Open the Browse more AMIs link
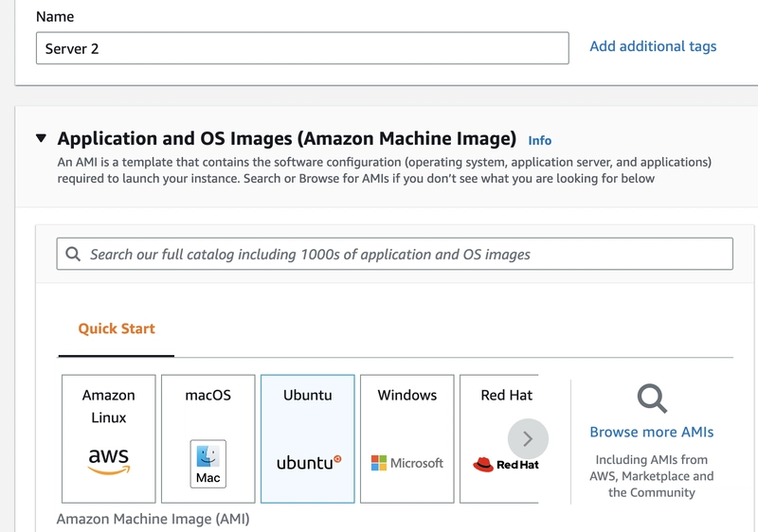 (652, 432)
